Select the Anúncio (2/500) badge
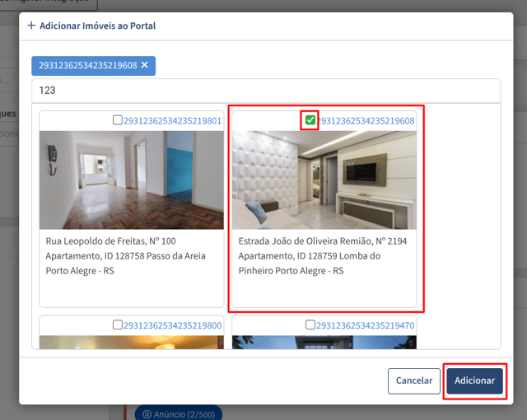This screenshot has height=420, width=527. point(179,413)
